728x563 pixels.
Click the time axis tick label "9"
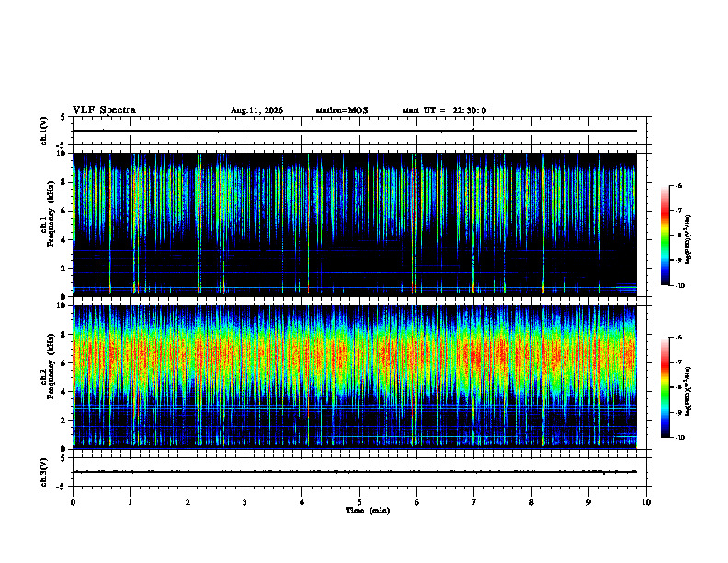[588, 502]
